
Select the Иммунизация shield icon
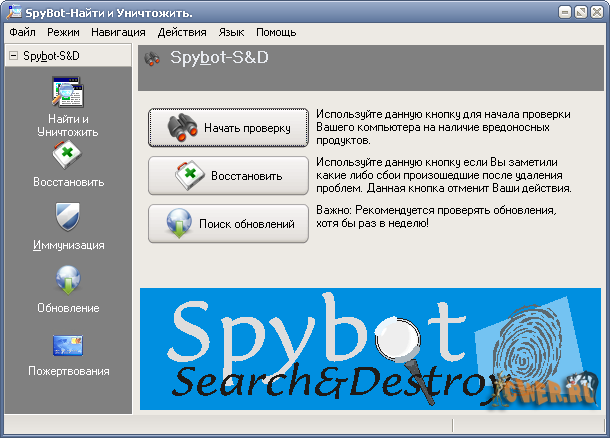[67, 216]
